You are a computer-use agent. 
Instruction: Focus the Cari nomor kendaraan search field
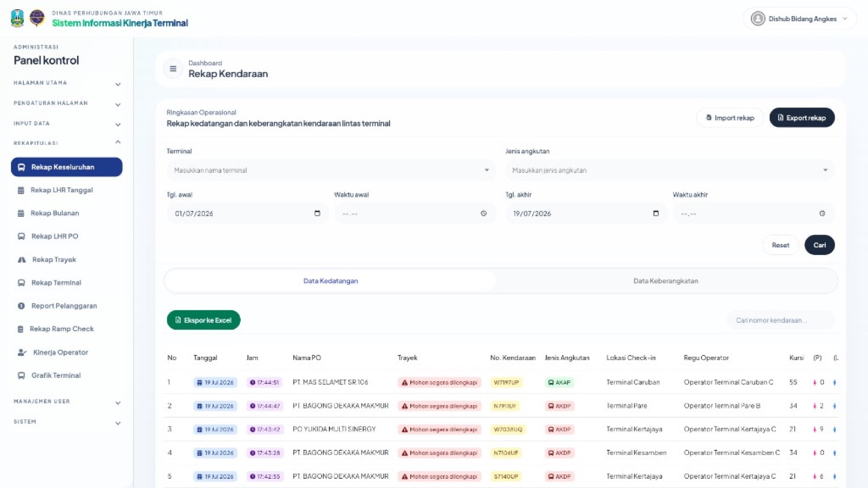(x=780, y=320)
